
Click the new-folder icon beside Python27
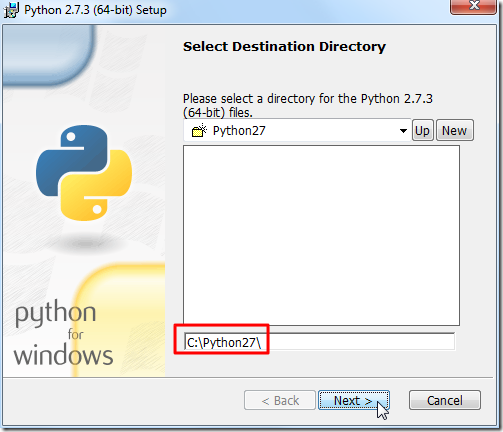point(199,130)
